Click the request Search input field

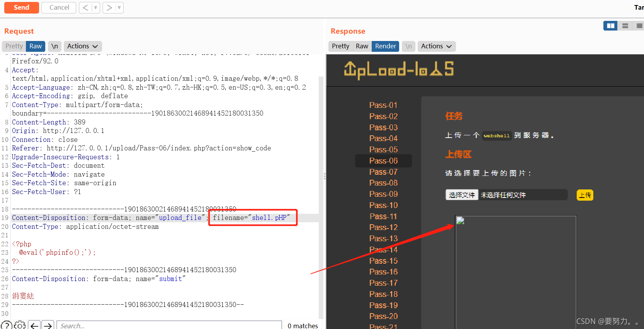[169, 326]
